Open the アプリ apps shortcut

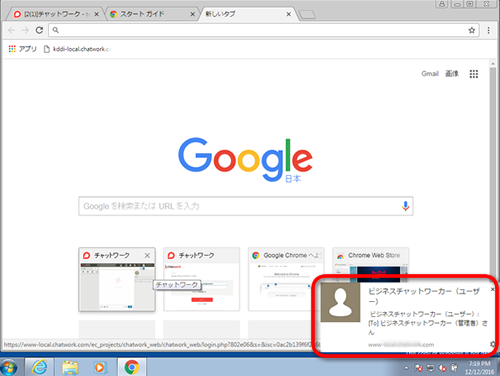click(23, 49)
